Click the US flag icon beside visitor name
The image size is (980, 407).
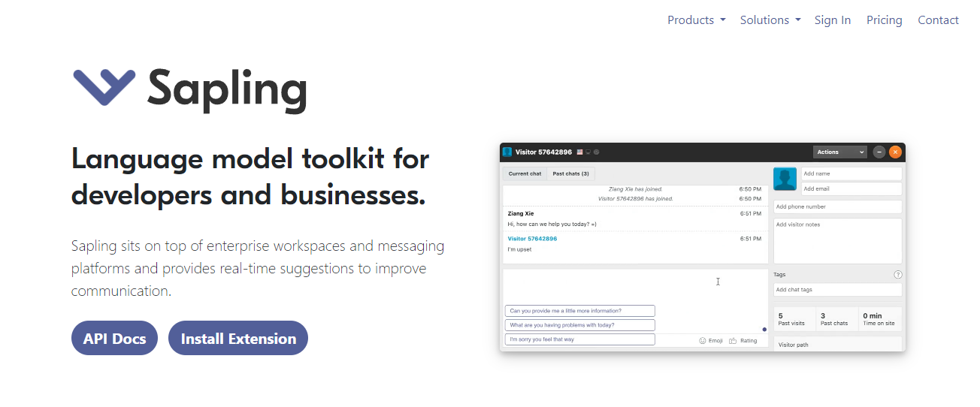click(x=580, y=152)
